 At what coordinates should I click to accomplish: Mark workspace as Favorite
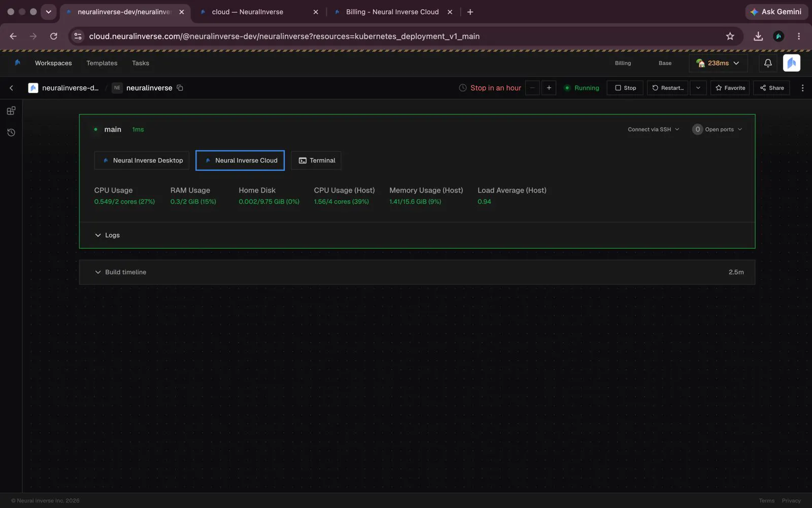pyautogui.click(x=730, y=88)
